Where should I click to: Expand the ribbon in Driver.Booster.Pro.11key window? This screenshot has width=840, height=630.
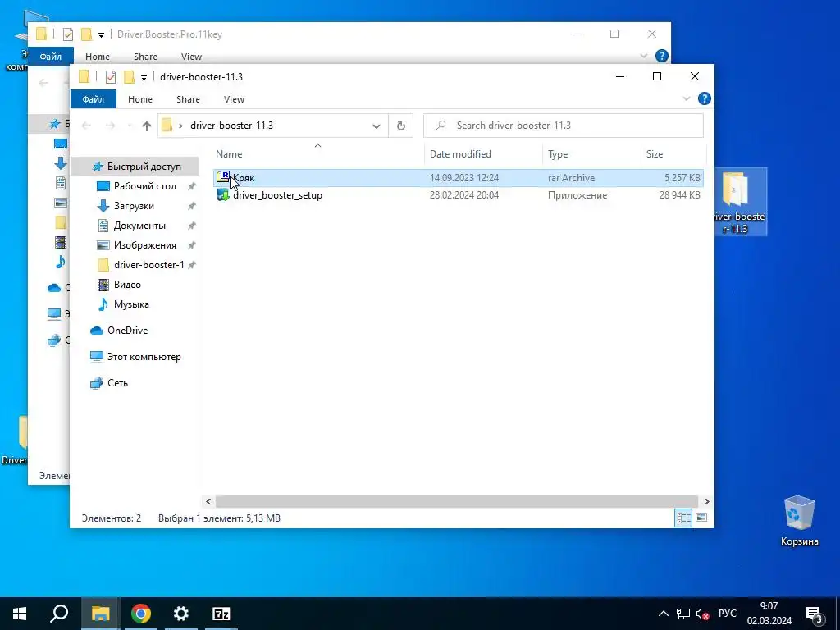click(643, 56)
